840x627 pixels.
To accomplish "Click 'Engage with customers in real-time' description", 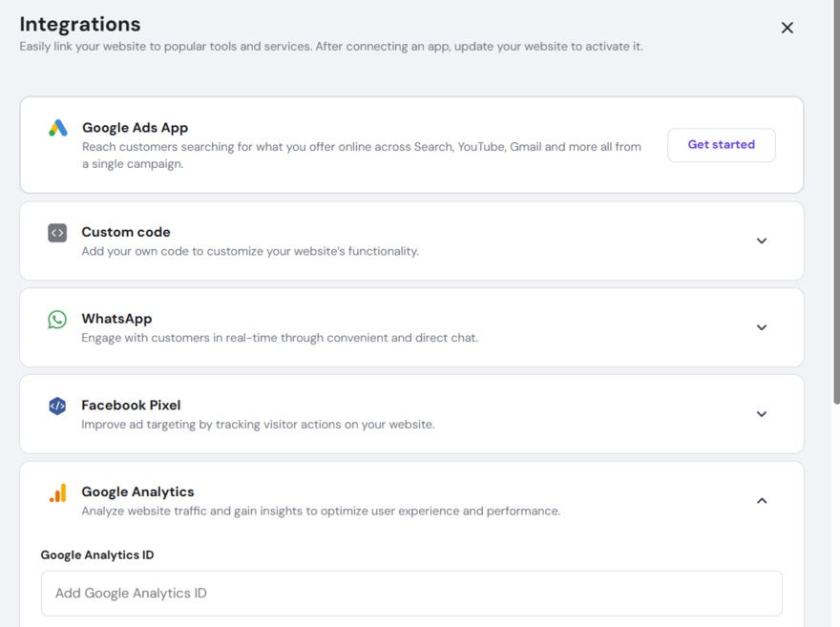I will click(x=280, y=338).
